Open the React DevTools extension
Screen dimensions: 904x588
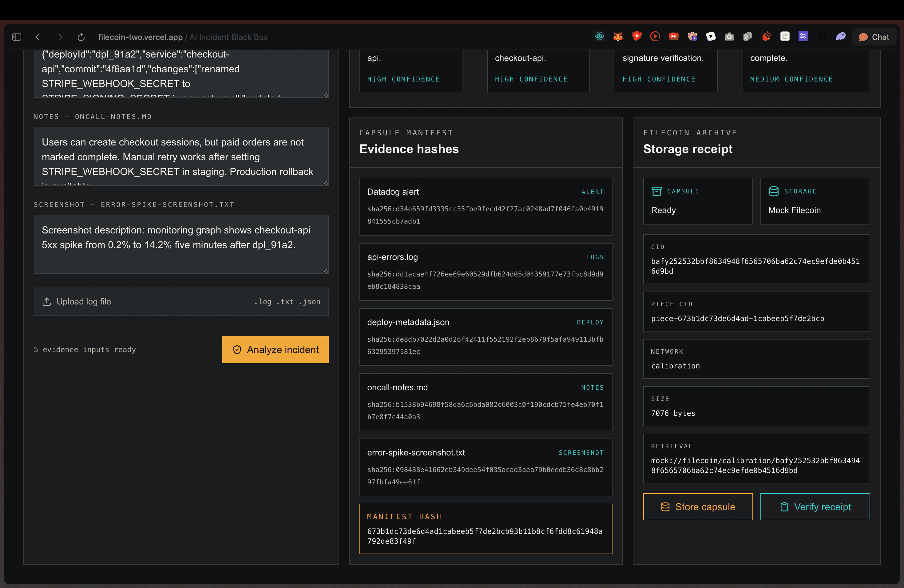[599, 37]
